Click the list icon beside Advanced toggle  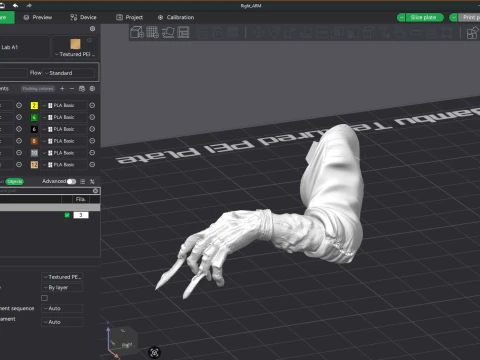tap(82, 181)
